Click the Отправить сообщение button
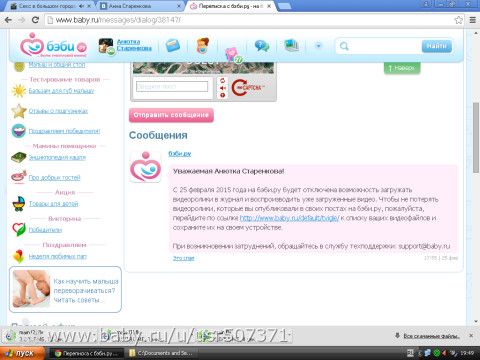 tap(171, 115)
